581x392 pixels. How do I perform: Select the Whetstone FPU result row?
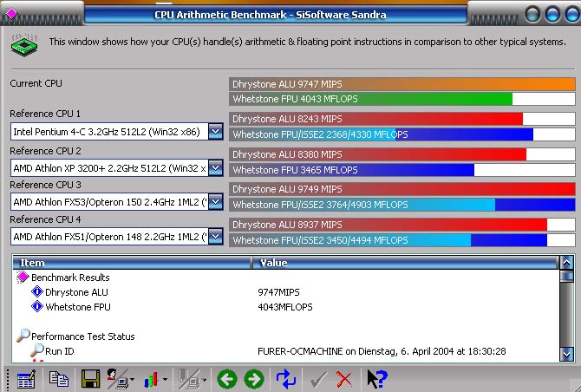pyautogui.click(x=78, y=307)
